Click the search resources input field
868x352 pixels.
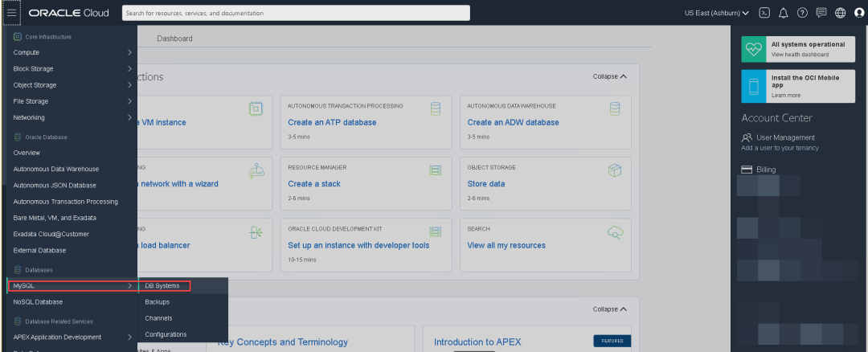[296, 13]
